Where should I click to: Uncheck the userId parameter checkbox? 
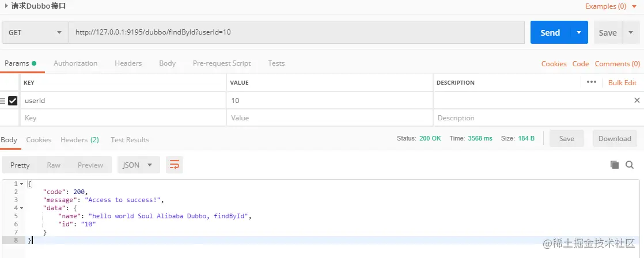[13, 101]
